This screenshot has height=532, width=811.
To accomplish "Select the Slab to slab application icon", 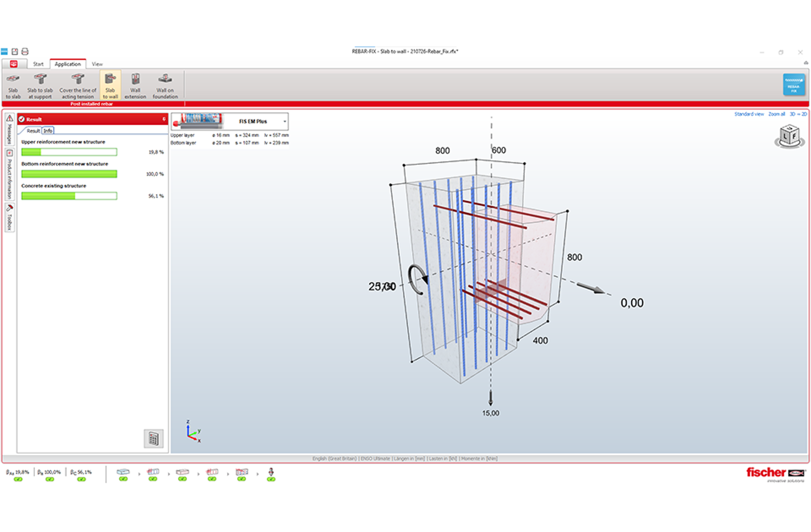I will (13, 85).
